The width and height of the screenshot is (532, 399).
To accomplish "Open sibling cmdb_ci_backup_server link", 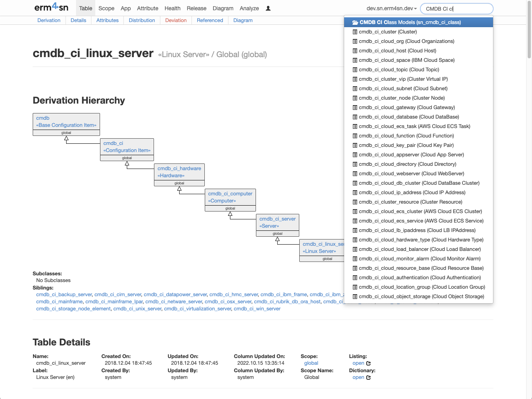I will tap(64, 295).
